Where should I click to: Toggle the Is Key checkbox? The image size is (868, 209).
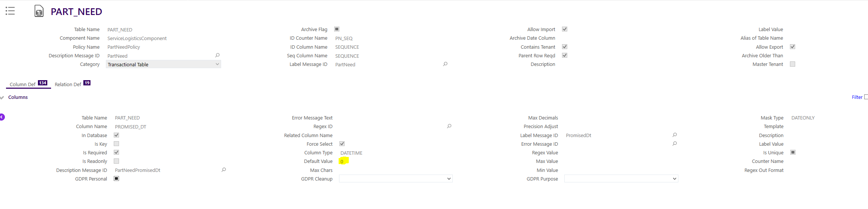116,144
